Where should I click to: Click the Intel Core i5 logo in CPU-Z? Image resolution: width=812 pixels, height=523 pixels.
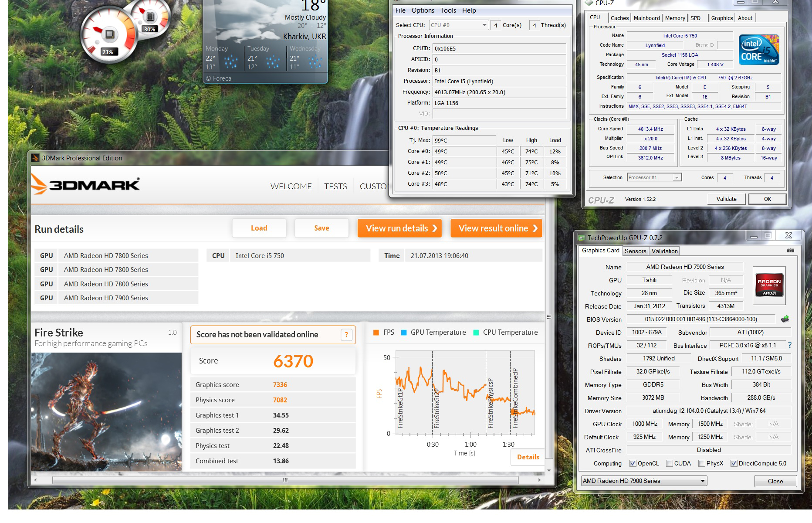pos(759,50)
